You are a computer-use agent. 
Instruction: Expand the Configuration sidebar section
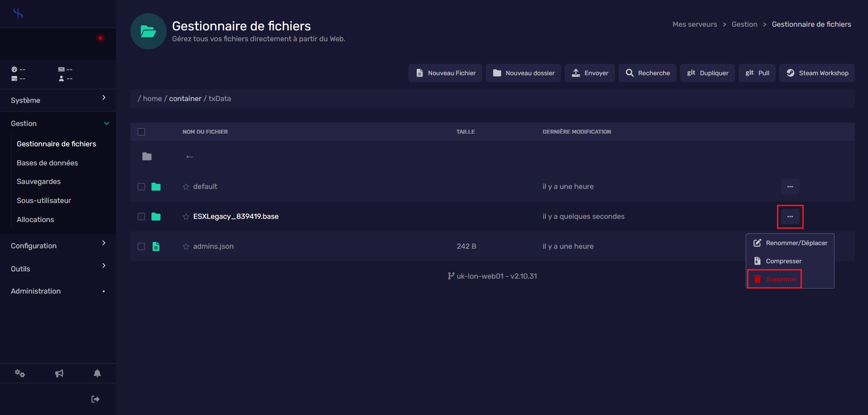(58, 246)
